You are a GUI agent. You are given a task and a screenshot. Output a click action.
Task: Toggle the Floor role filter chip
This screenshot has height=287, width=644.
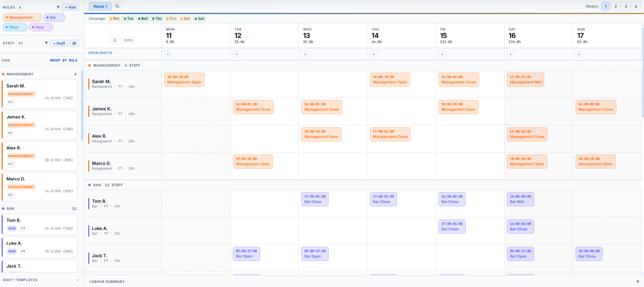[15, 27]
